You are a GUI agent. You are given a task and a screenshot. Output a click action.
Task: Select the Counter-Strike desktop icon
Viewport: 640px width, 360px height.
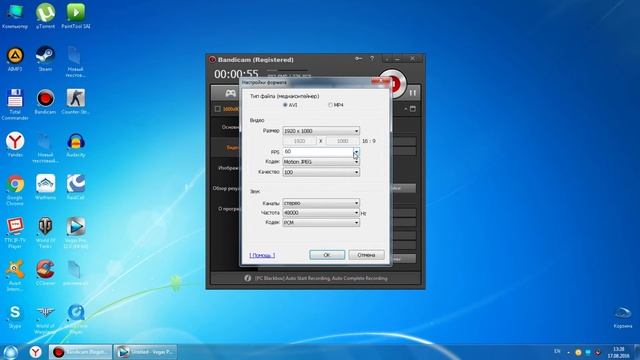coord(76,101)
